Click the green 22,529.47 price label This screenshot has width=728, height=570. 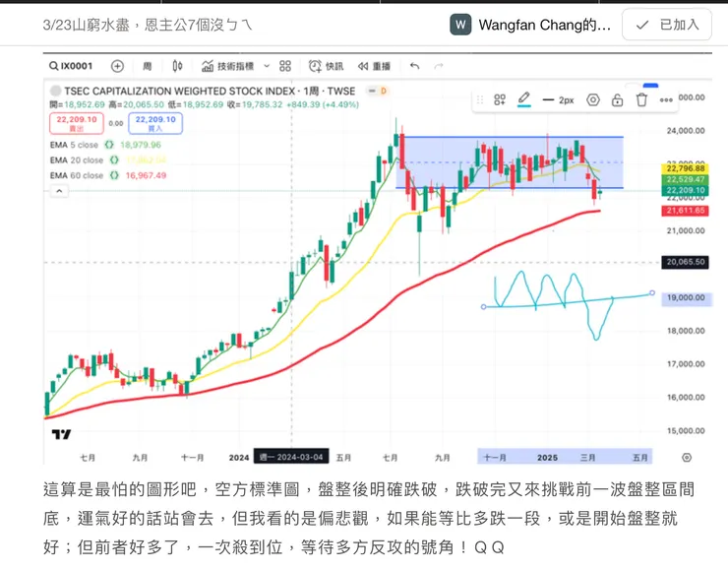coord(686,179)
